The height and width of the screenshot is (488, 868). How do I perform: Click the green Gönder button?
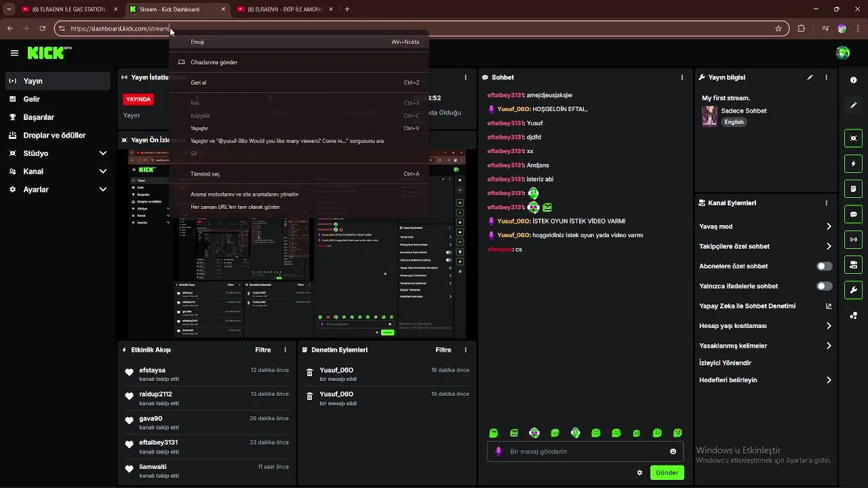click(x=667, y=472)
